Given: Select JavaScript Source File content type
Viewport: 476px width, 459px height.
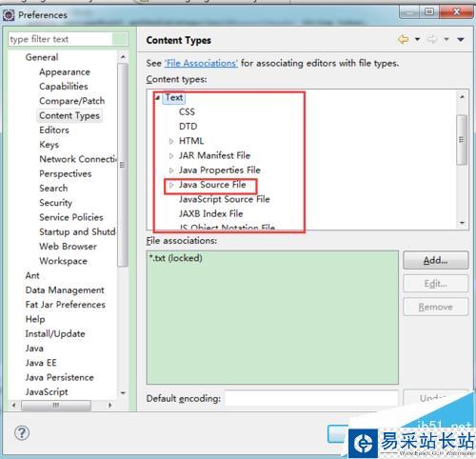Looking at the screenshot, I should [225, 199].
